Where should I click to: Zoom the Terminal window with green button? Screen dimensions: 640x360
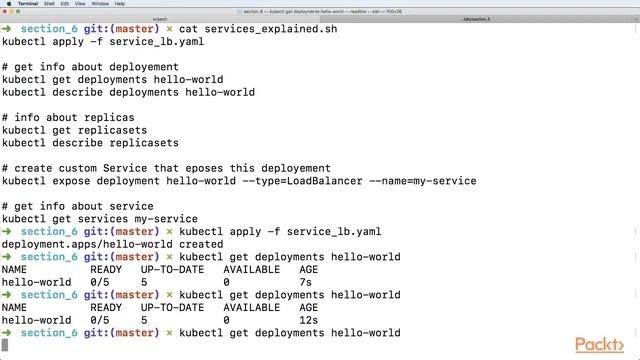18,11
